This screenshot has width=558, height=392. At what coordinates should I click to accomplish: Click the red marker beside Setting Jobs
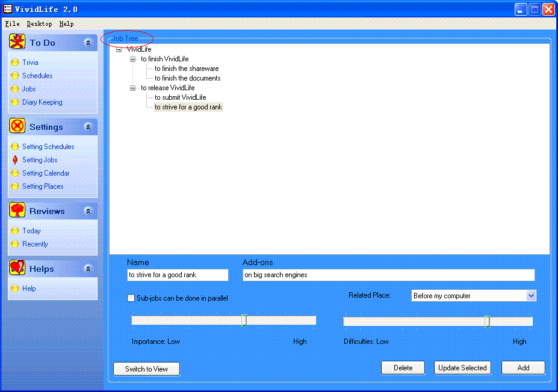click(15, 160)
